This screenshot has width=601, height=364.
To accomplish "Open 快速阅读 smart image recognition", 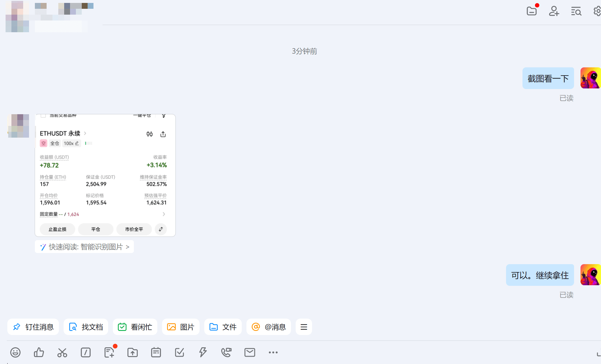I will [x=84, y=247].
